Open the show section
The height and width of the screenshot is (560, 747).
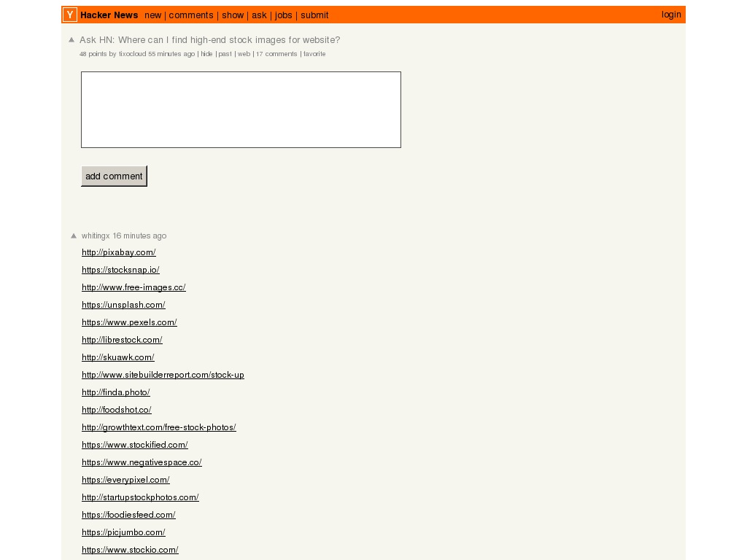click(x=233, y=15)
